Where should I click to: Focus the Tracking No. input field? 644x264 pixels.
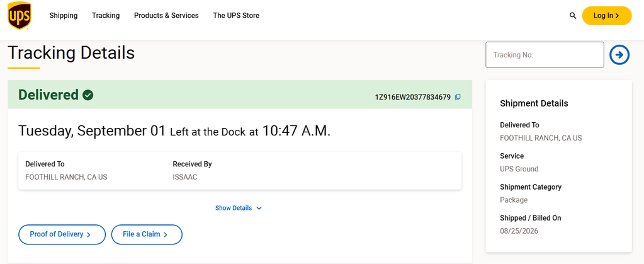point(545,55)
